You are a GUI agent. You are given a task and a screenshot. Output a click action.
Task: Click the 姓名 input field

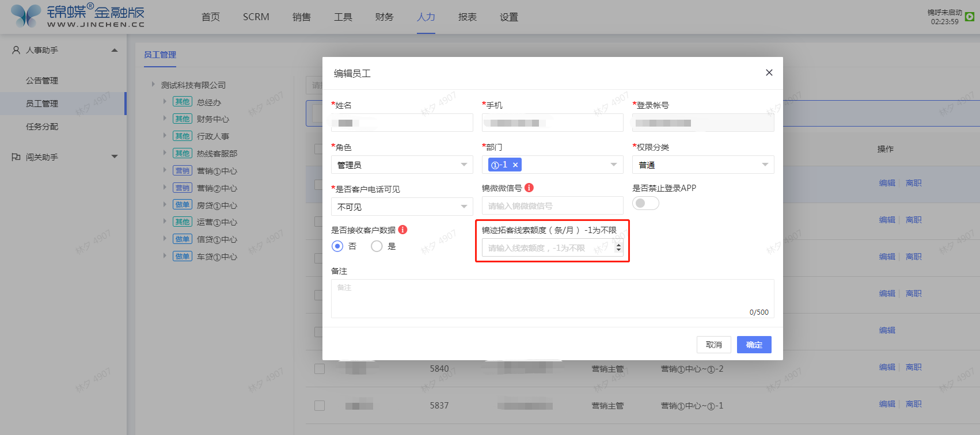click(x=402, y=123)
